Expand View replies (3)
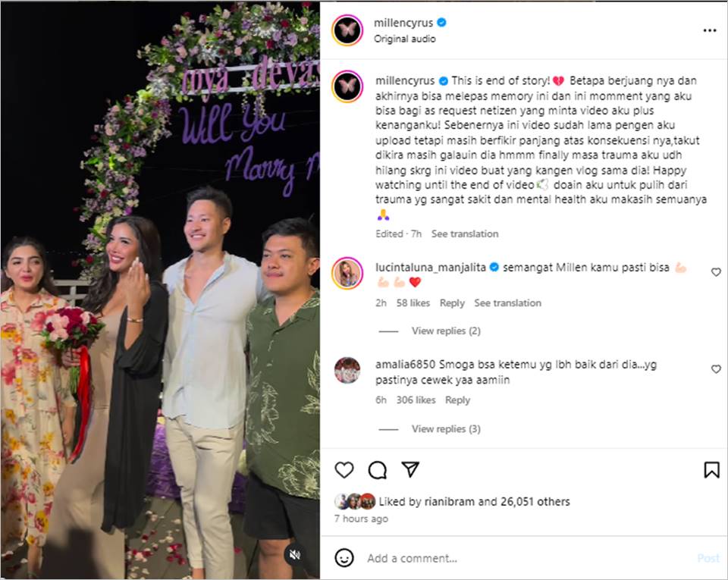Screen dimensions: 728x580 coord(446,428)
